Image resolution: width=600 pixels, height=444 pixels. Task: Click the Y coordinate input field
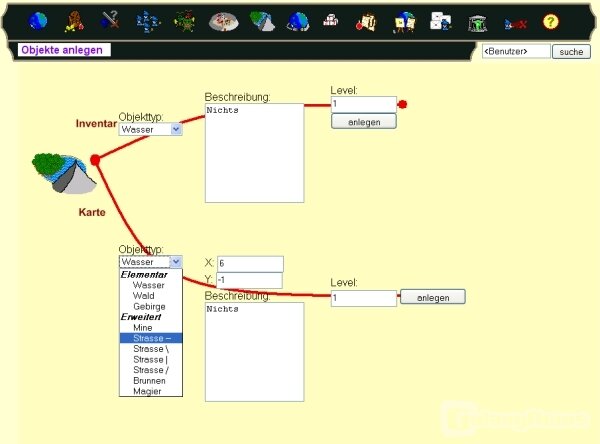[x=249, y=280]
